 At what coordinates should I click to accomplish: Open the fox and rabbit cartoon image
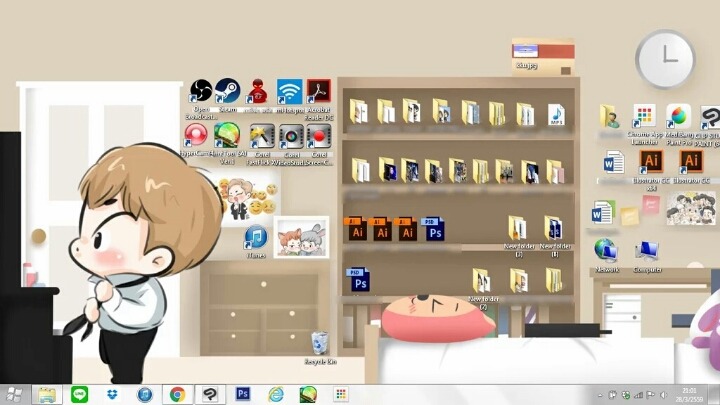(301, 237)
